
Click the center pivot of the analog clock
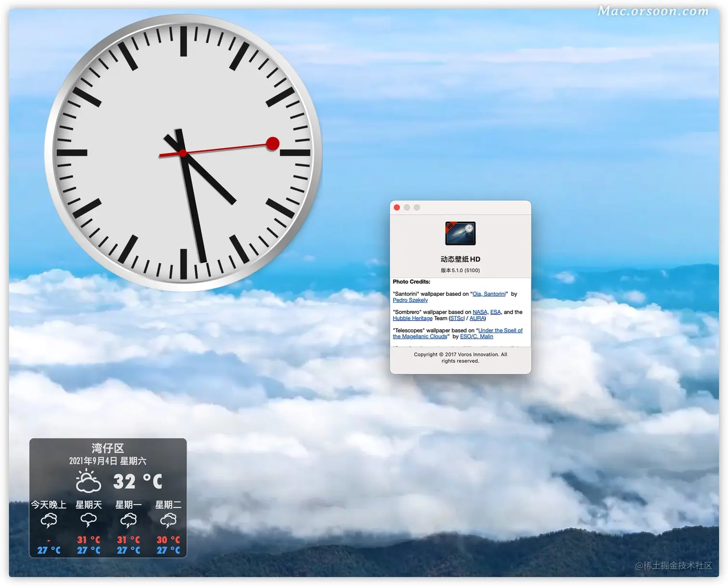point(183,153)
